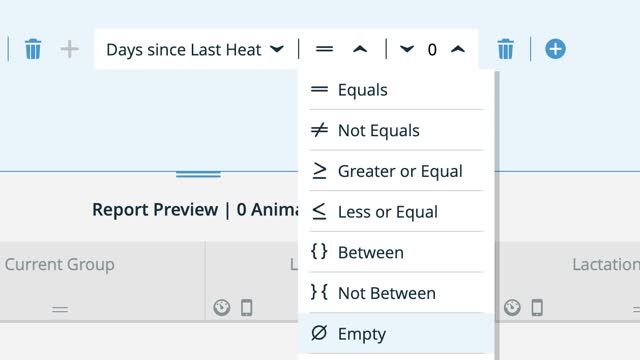Select the Empty operator option

tap(396, 333)
